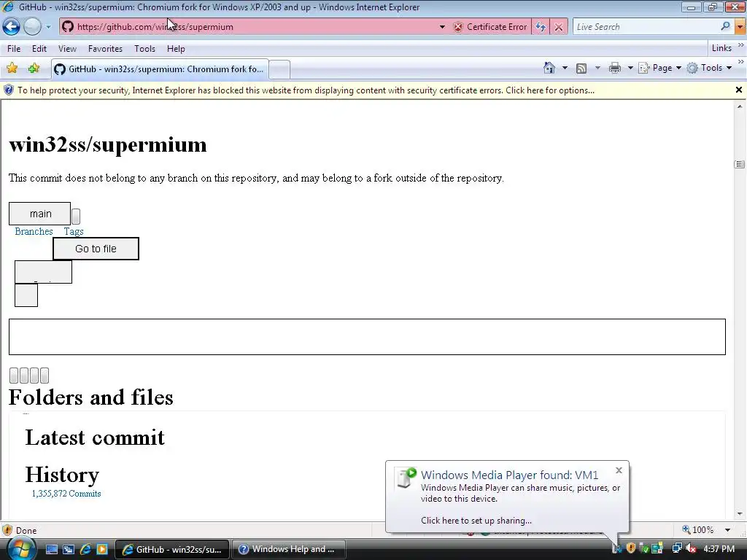Viewport: 747px width, 560px height.
Task: Open the 1,355,872 Commits link
Action: click(66, 494)
